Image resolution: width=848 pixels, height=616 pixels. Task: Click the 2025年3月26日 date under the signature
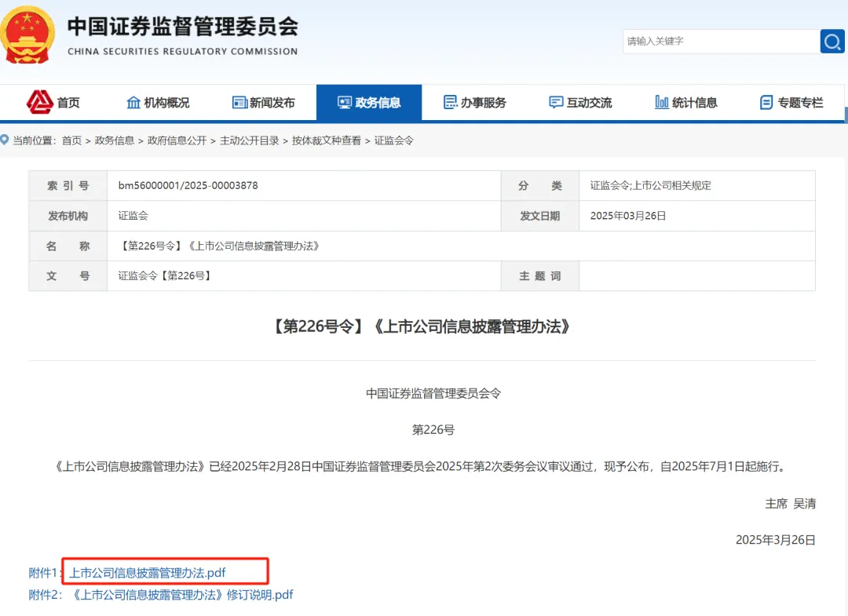pos(776,540)
